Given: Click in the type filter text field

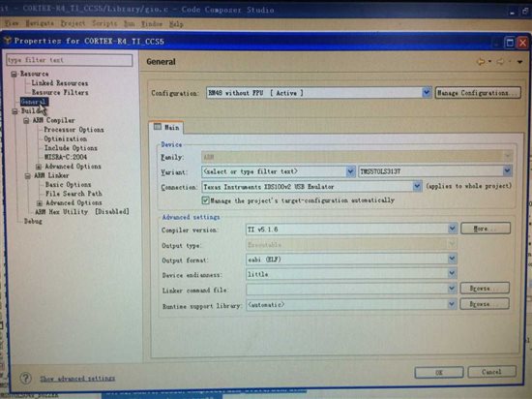Looking at the screenshot, I should [70, 60].
